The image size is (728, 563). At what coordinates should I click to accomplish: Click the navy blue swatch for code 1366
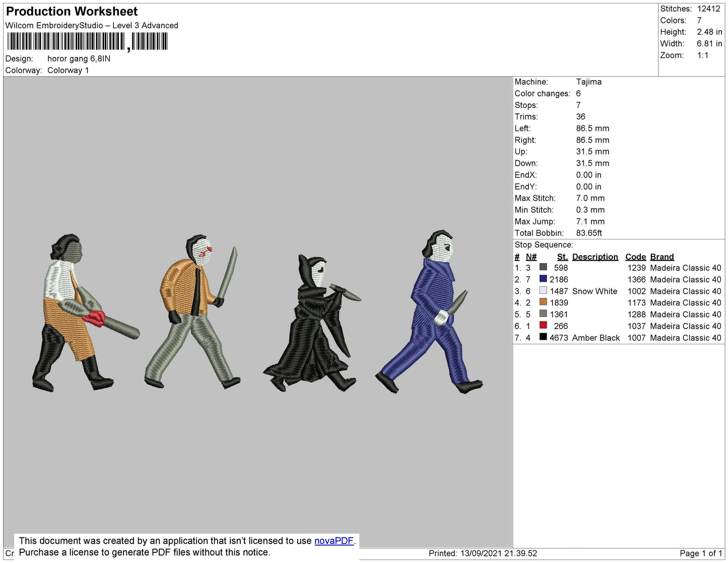pos(543,279)
